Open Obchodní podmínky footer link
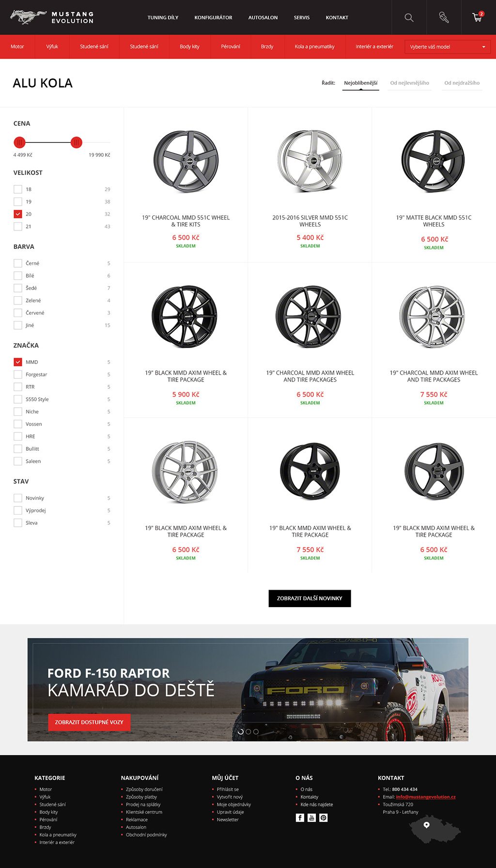Screen dimensions: 496x868 [146, 835]
